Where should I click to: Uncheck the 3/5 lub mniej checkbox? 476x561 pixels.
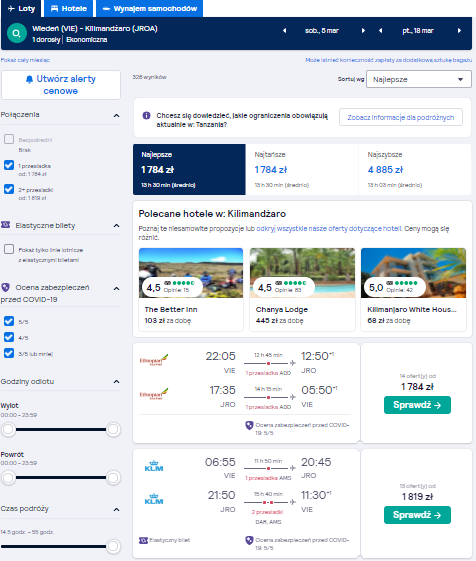coord(9,353)
